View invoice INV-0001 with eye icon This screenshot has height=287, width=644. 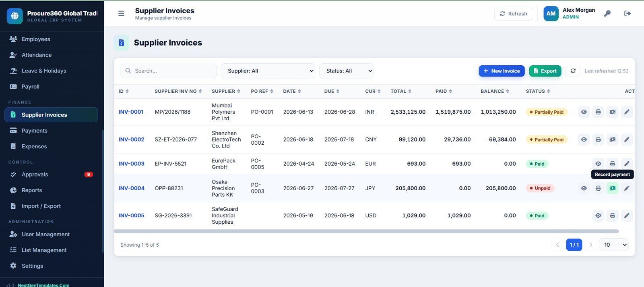(584, 112)
